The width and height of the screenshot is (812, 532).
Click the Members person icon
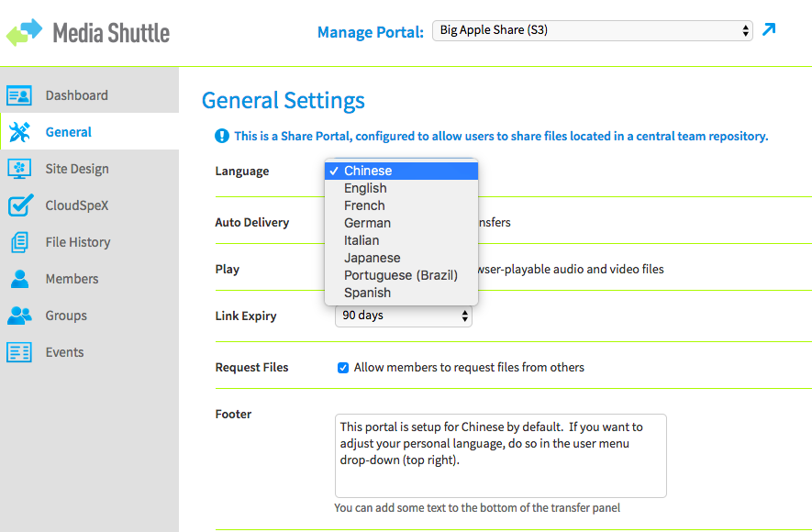coord(19,279)
